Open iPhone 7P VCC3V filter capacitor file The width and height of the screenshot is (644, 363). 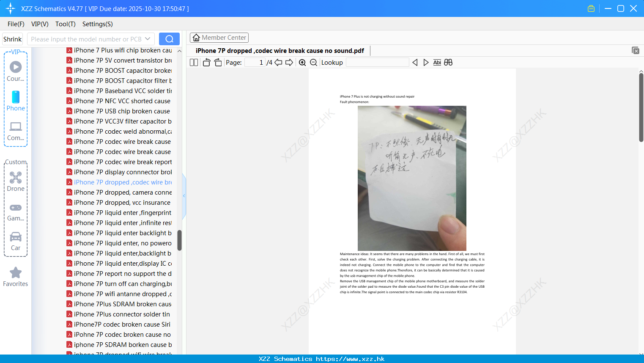pos(119,121)
